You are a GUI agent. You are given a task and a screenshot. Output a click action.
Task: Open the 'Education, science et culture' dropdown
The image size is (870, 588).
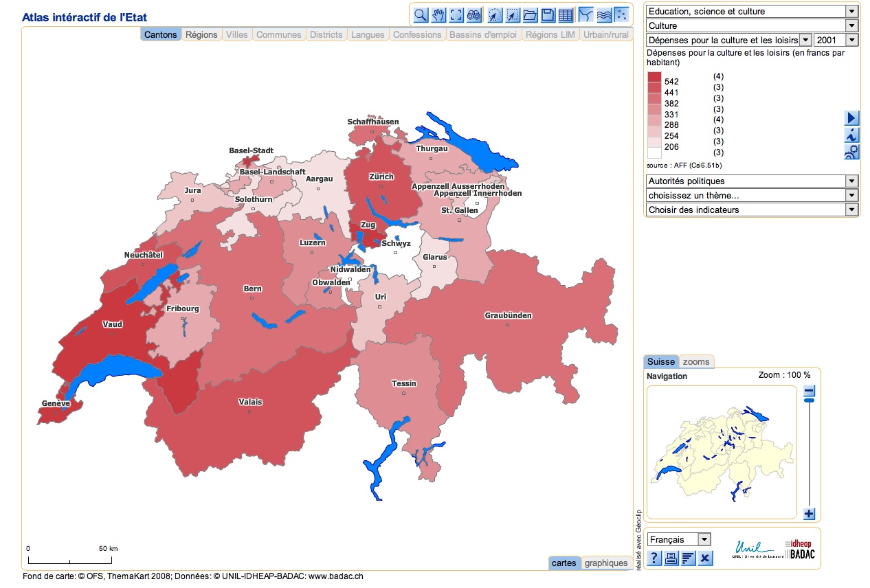pos(752,11)
